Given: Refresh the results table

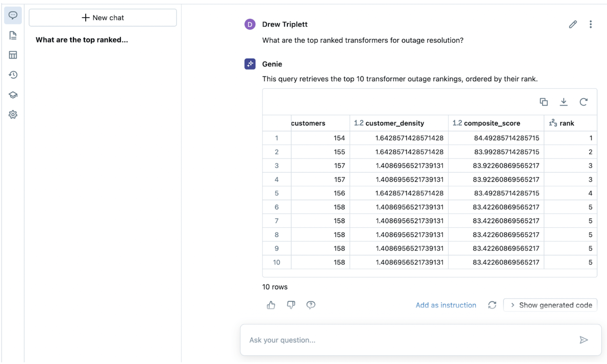Looking at the screenshot, I should point(583,102).
